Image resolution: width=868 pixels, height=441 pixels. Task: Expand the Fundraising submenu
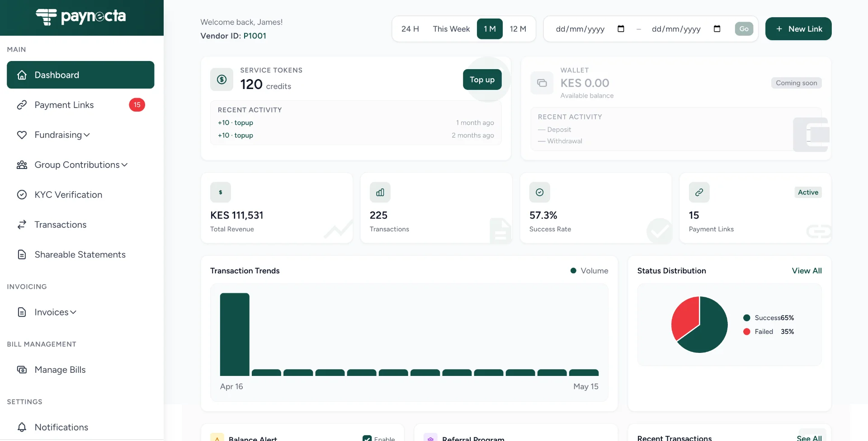coord(87,135)
